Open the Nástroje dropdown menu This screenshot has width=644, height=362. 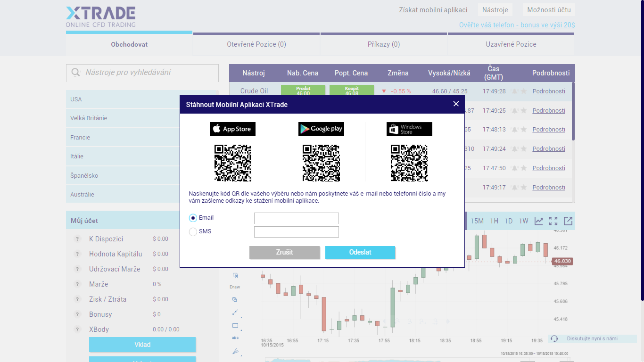[x=495, y=10]
